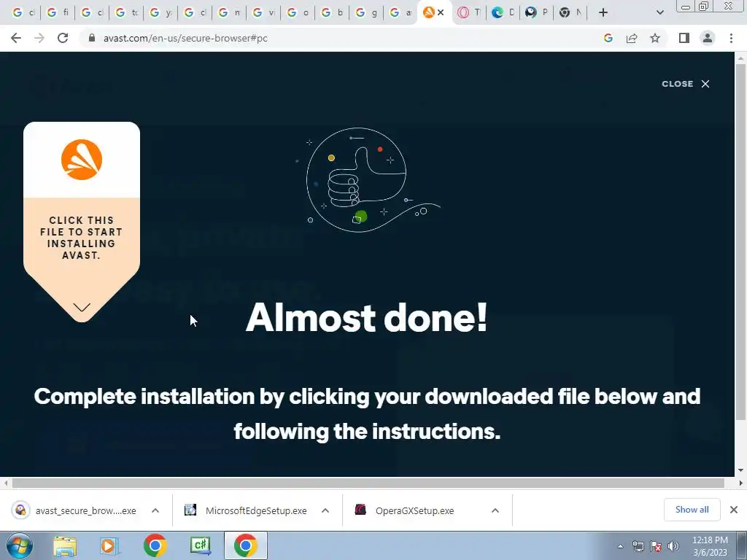Click the network tray icon
This screenshot has height=560, width=747.
[638, 547]
